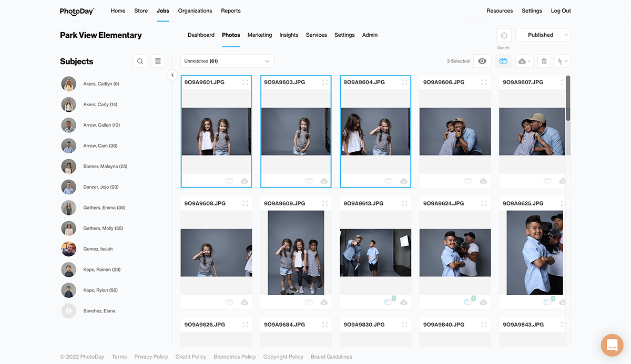631x364 pixels.
Task: Switch to the Dashboard tab
Action: tap(201, 35)
